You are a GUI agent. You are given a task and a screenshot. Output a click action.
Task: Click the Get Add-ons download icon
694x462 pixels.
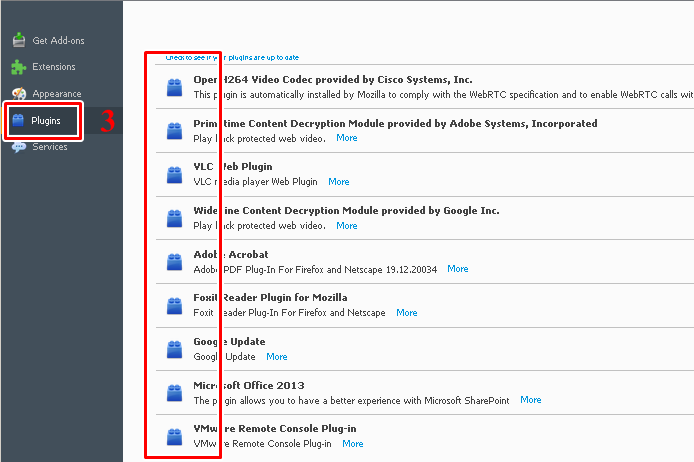pyautogui.click(x=19, y=40)
